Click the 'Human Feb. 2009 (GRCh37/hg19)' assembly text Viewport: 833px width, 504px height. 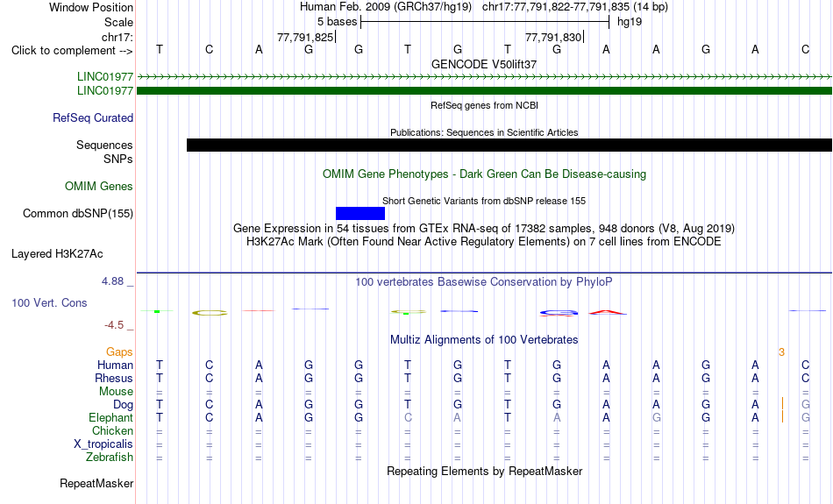pyautogui.click(x=385, y=7)
